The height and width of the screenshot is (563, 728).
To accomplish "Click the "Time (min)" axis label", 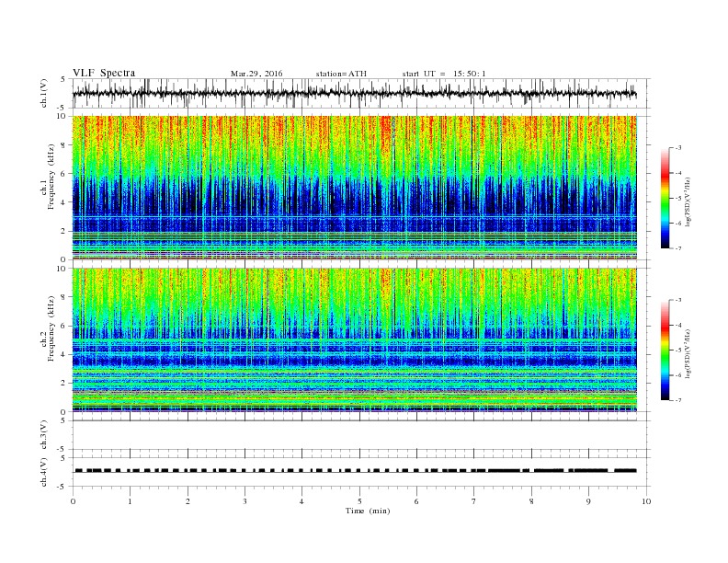I will [x=368, y=511].
